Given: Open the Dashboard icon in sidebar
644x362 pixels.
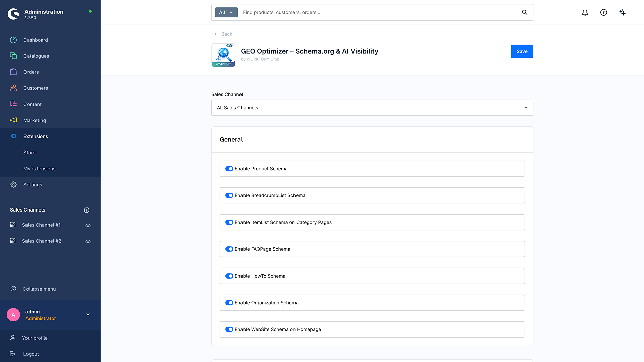Looking at the screenshot, I should coord(13,40).
